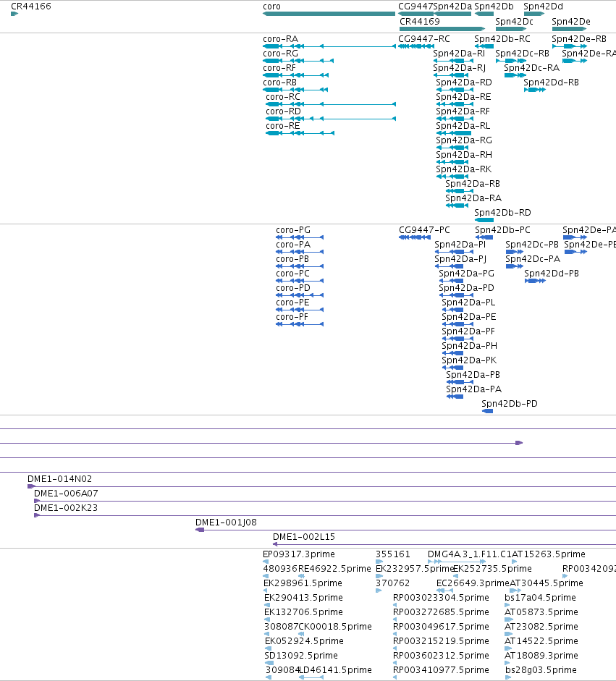Viewport: 616px width, 681px height.
Task: Select the Spn42Dd gene label
Action: point(543,7)
